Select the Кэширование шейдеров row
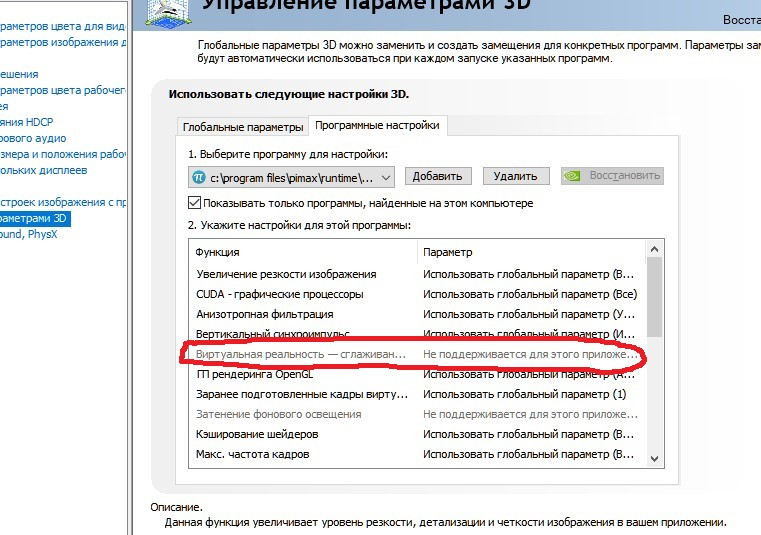This screenshot has height=535, width=761. click(417, 434)
